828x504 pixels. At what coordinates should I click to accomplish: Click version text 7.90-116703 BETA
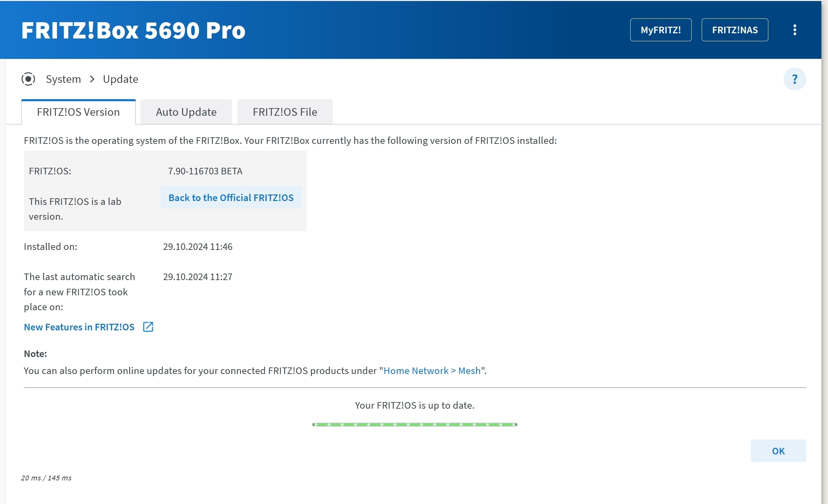pos(205,171)
